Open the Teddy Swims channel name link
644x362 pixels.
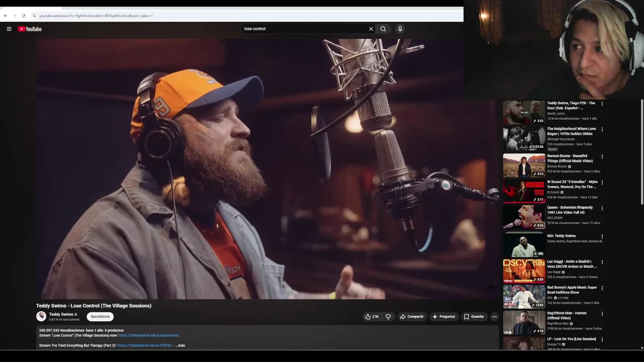(x=61, y=314)
